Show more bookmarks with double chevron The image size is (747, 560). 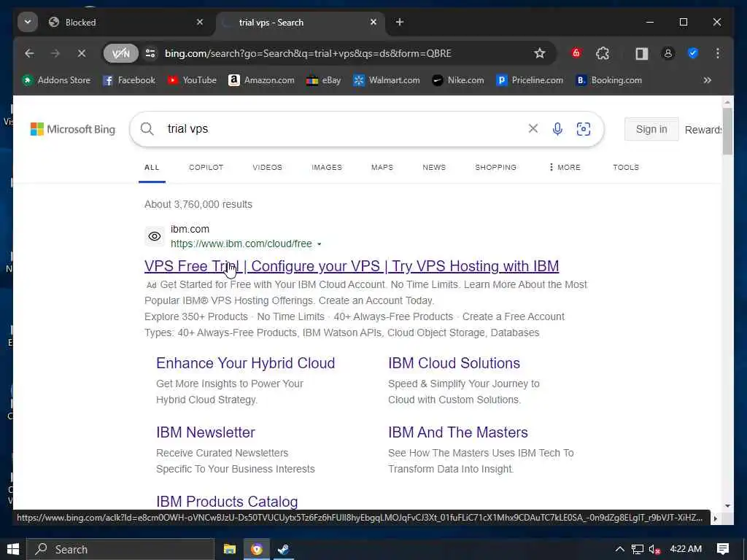(708, 80)
